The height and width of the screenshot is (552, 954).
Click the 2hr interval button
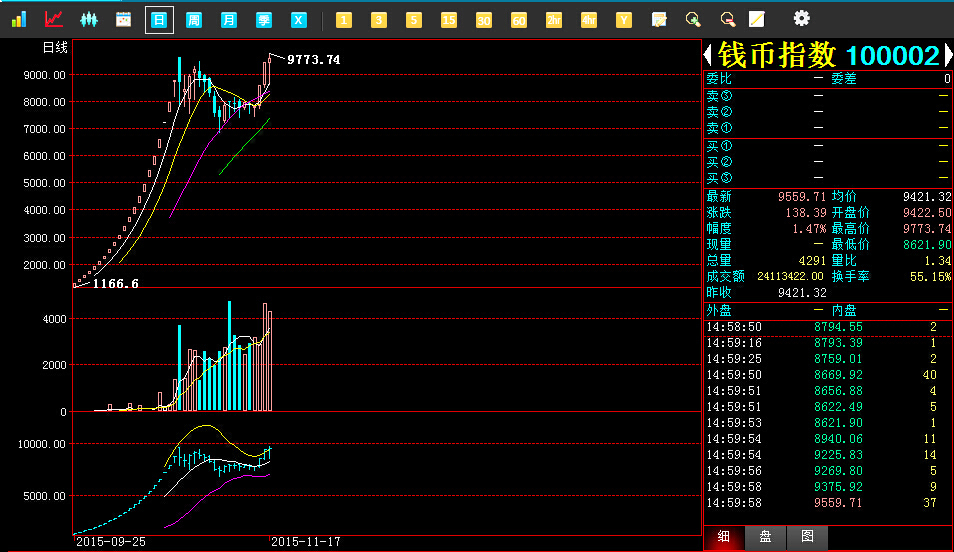[554, 20]
